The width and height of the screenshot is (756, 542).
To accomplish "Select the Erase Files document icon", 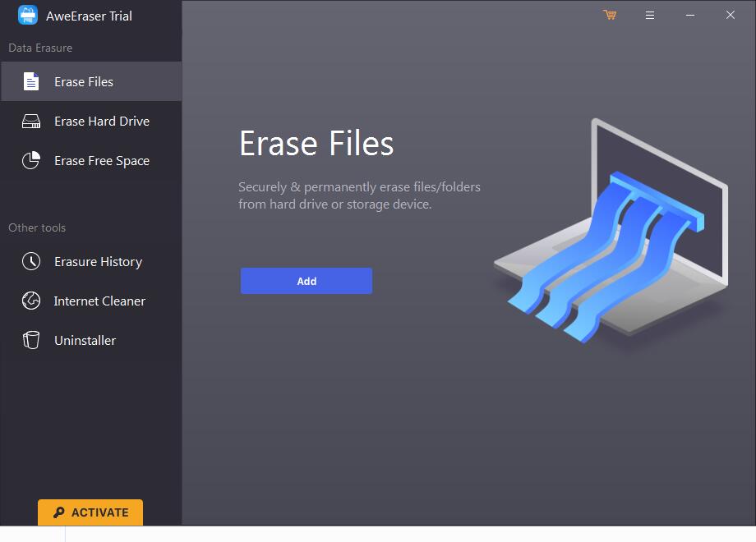I will [x=30, y=81].
